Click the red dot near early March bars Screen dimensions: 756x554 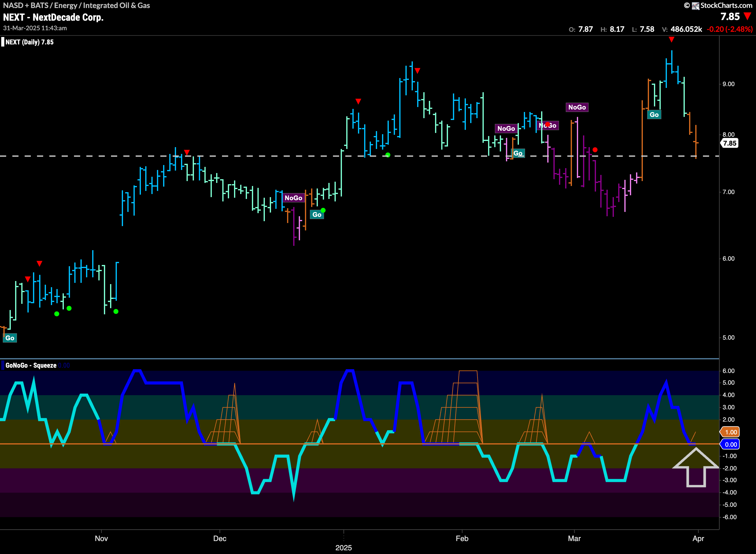(595, 150)
